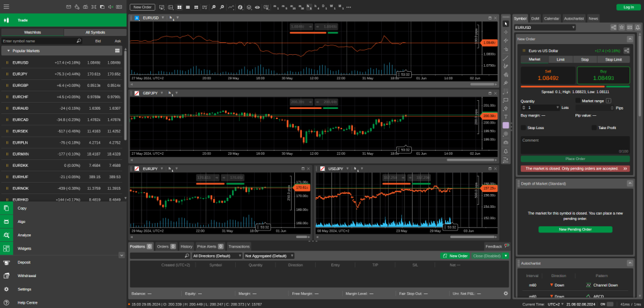Toggle the ON switch in status bar
Viewport: 644px width, 308px height.
610,304
